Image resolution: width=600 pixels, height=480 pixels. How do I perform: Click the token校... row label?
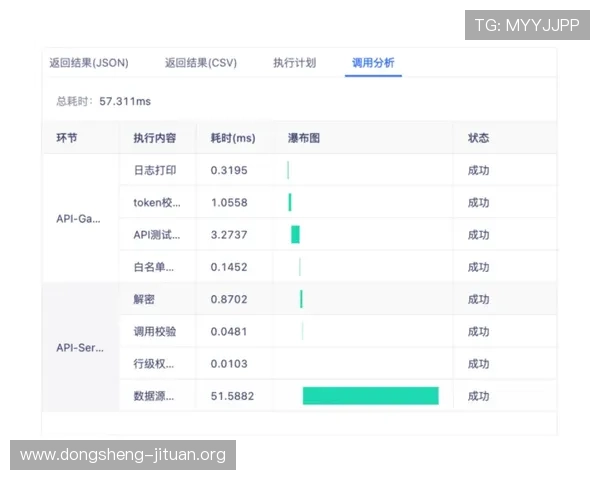[x=157, y=202]
